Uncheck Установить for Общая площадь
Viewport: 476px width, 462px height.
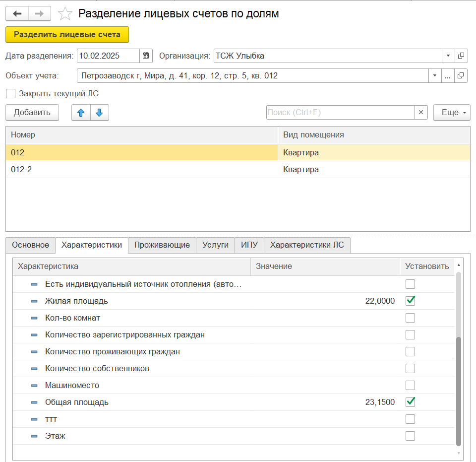[x=410, y=402]
